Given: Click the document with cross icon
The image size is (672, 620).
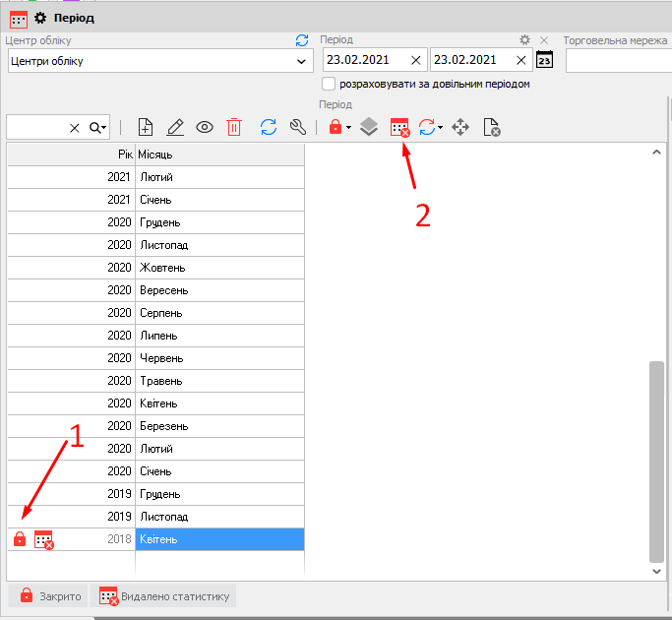Looking at the screenshot, I should [491, 127].
